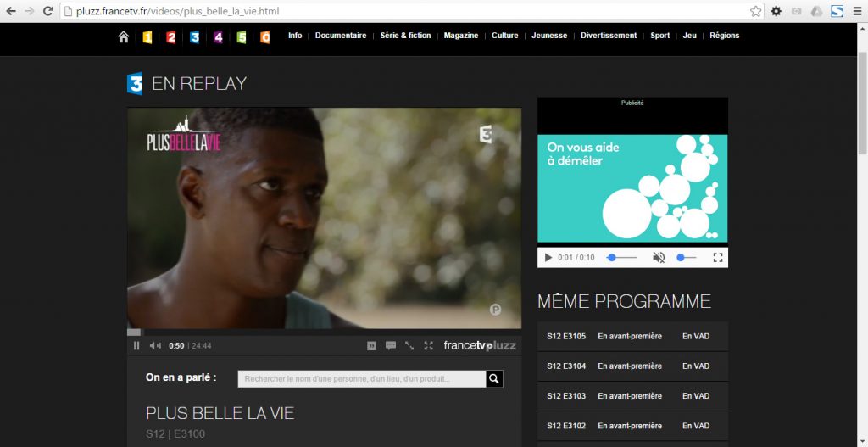Go back with the browser back arrow
This screenshot has height=447, width=868.
coord(11,11)
